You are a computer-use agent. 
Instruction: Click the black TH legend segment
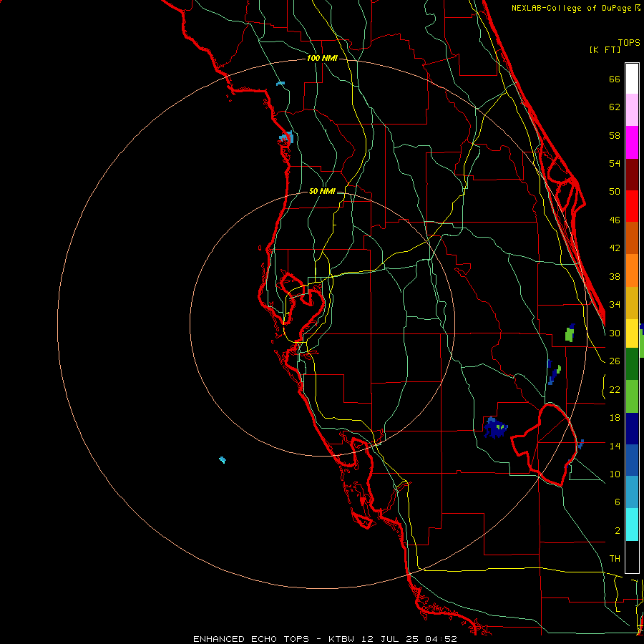[x=632, y=557]
